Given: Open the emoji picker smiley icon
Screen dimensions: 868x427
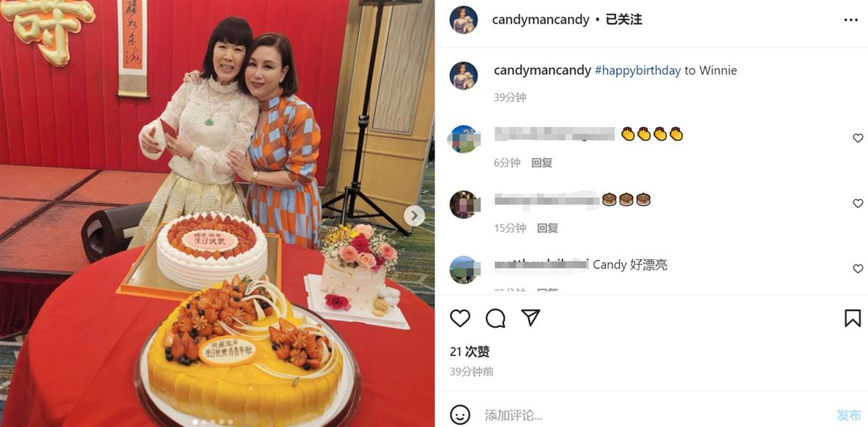Looking at the screenshot, I should 460,415.
